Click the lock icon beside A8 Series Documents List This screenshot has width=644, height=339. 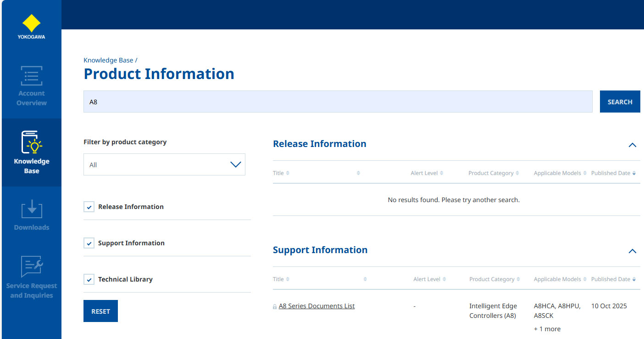pyautogui.click(x=275, y=306)
